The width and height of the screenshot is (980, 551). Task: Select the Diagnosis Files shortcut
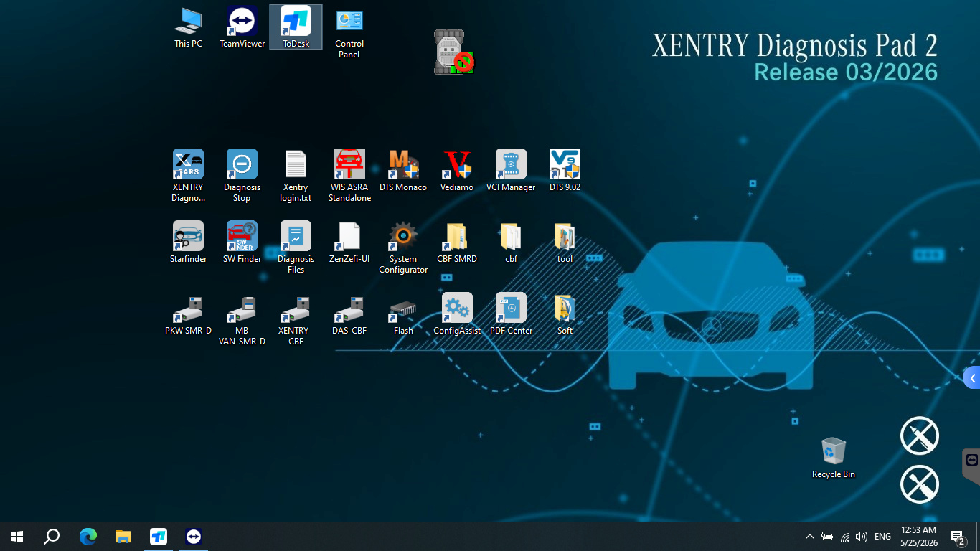click(296, 248)
